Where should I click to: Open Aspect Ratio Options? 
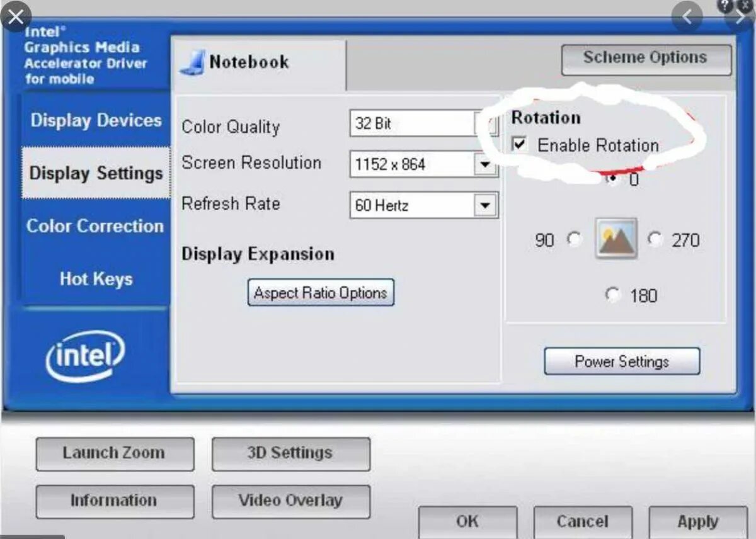321,293
